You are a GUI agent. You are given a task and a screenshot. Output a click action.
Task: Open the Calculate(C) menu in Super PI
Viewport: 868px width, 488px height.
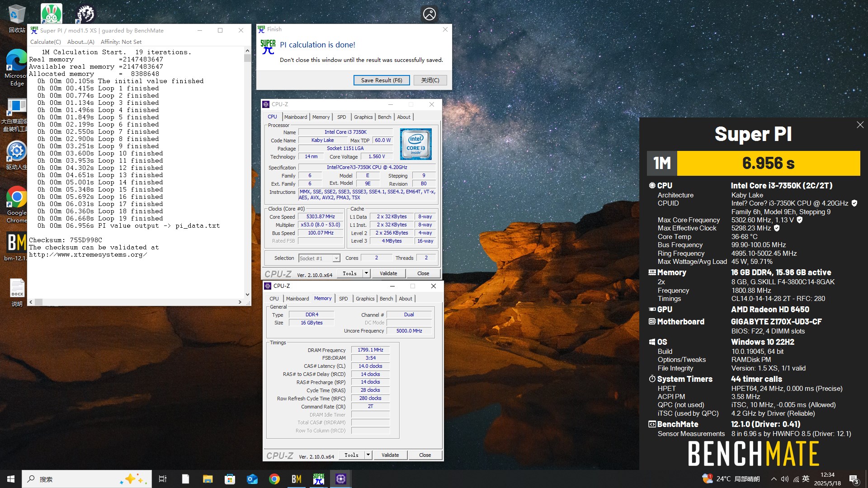pos(45,42)
